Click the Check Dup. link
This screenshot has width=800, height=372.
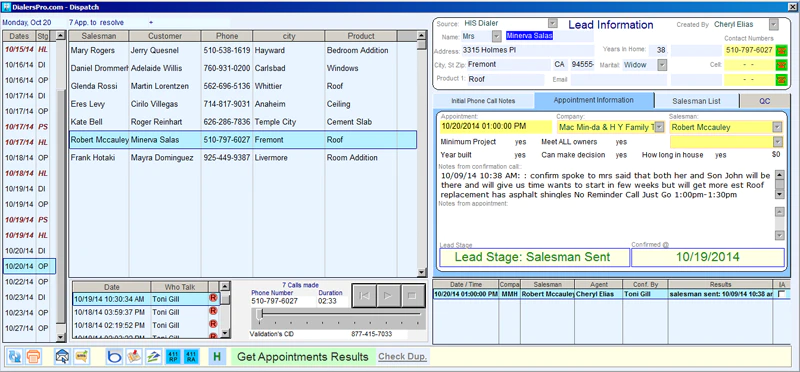click(x=403, y=357)
